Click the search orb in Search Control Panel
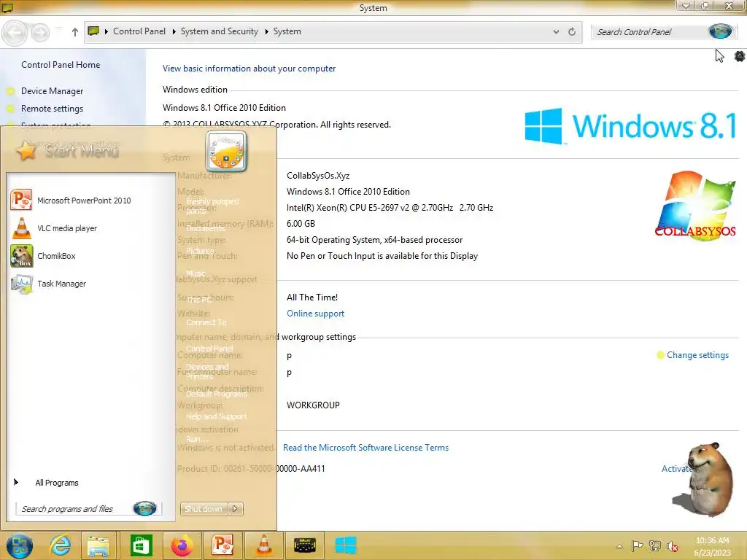Screen dimensions: 747x560 (720, 31)
